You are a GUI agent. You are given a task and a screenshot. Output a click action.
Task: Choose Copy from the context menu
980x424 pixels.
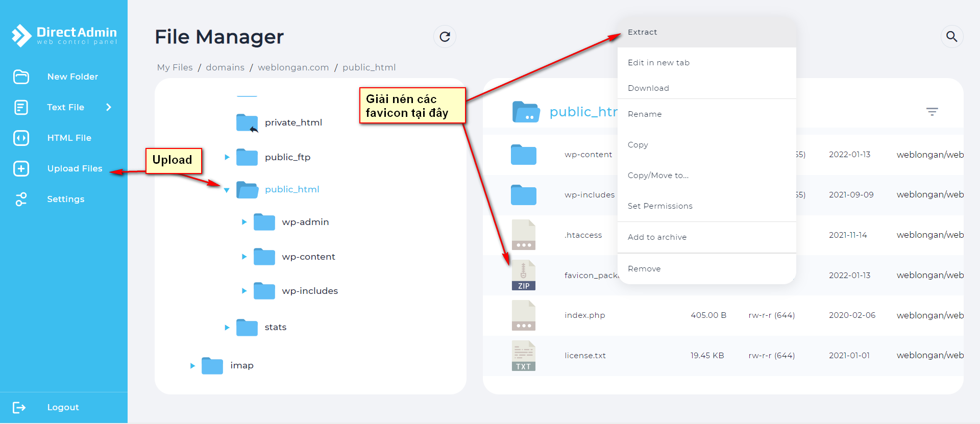707,145
